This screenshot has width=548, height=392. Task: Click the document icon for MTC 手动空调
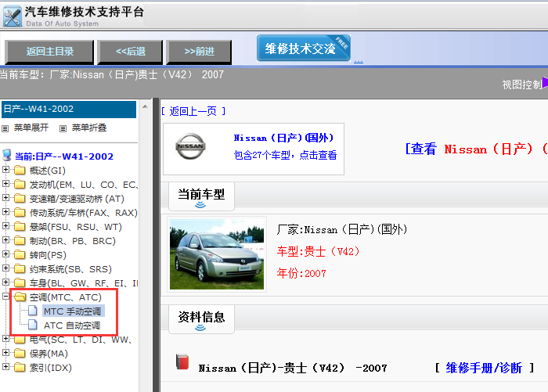pos(33,311)
